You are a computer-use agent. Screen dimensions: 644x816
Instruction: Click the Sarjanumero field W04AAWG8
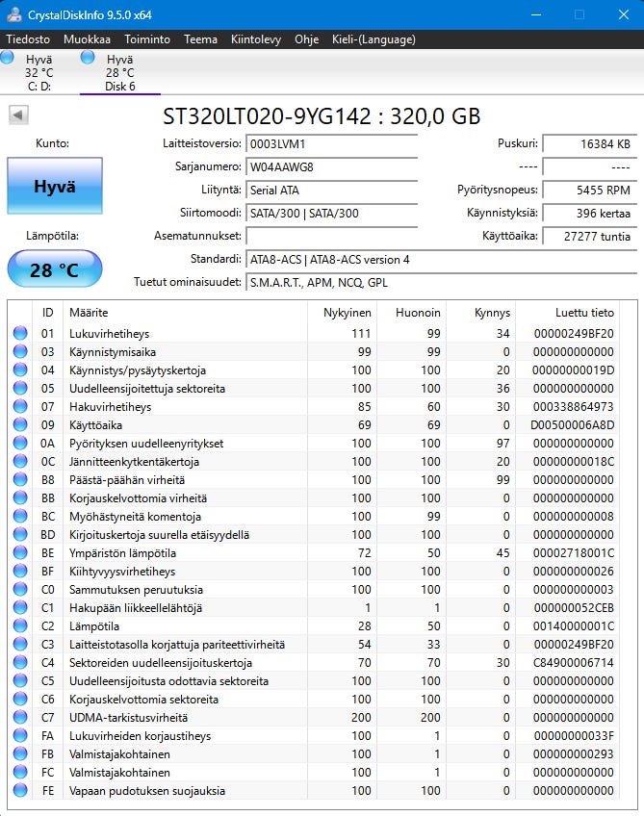(x=332, y=167)
